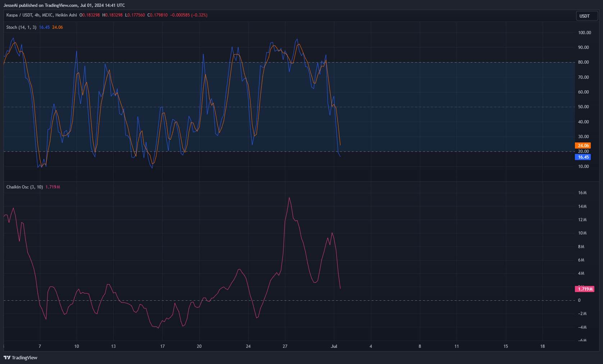The height and width of the screenshot is (364, 603).
Task: Click the pink 1.719M axis value tag
Action: point(585,289)
